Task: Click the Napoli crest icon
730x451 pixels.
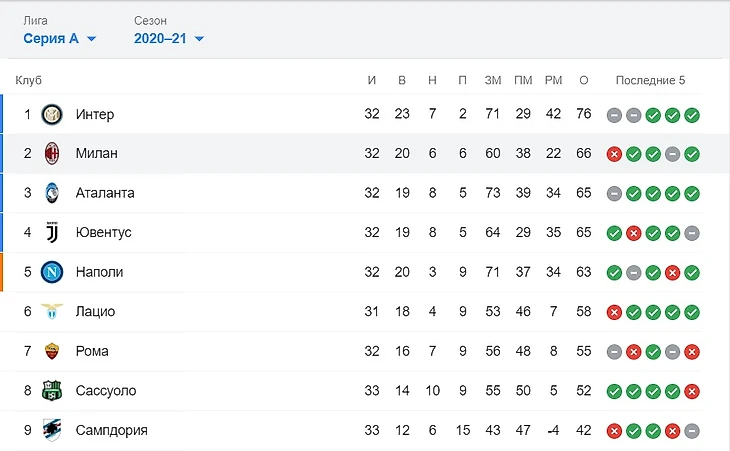Action: pyautogui.click(x=52, y=272)
